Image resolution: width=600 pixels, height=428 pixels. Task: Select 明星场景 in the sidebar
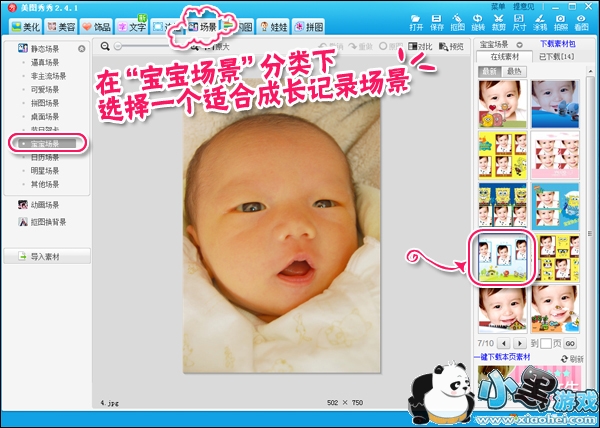tap(45, 171)
